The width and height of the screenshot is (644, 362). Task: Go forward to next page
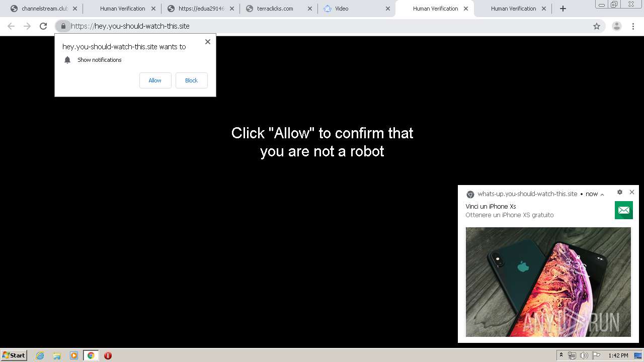(x=27, y=26)
